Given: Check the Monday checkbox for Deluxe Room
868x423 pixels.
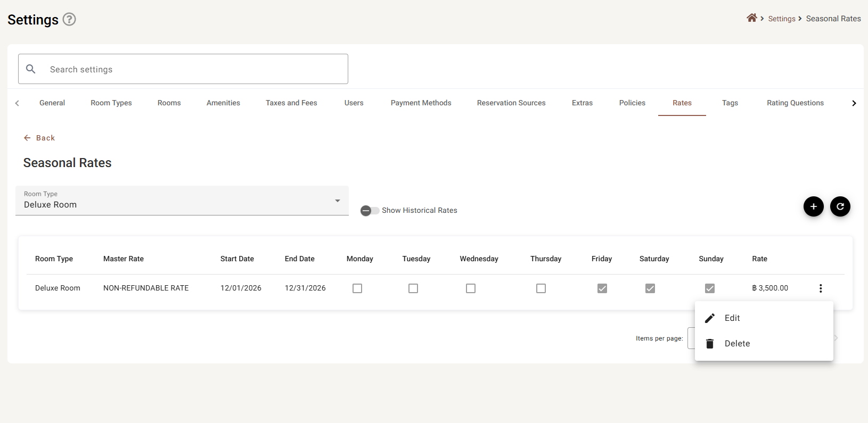Looking at the screenshot, I should coord(357,288).
